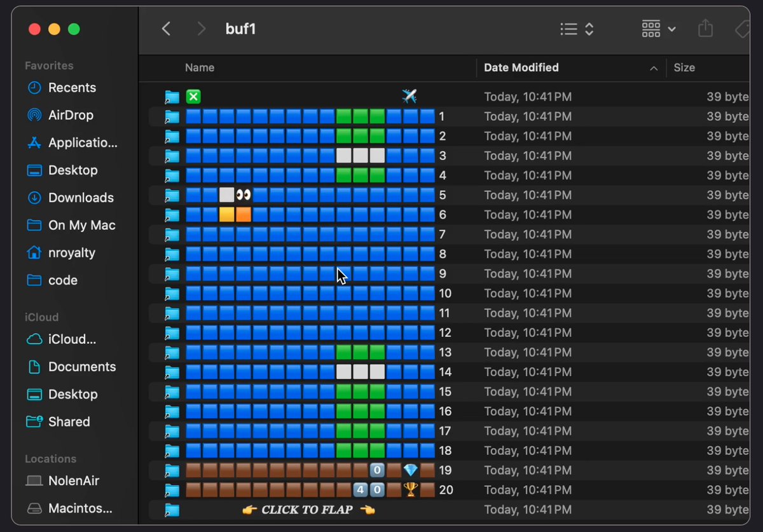
Task: Click the airplane emoji in the top row
Action: pyautogui.click(x=409, y=96)
